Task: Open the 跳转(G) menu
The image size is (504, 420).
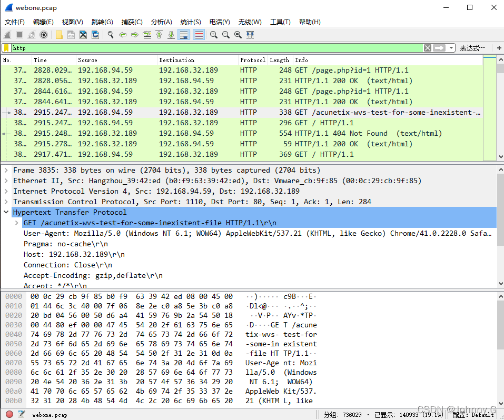Action: pos(102,22)
